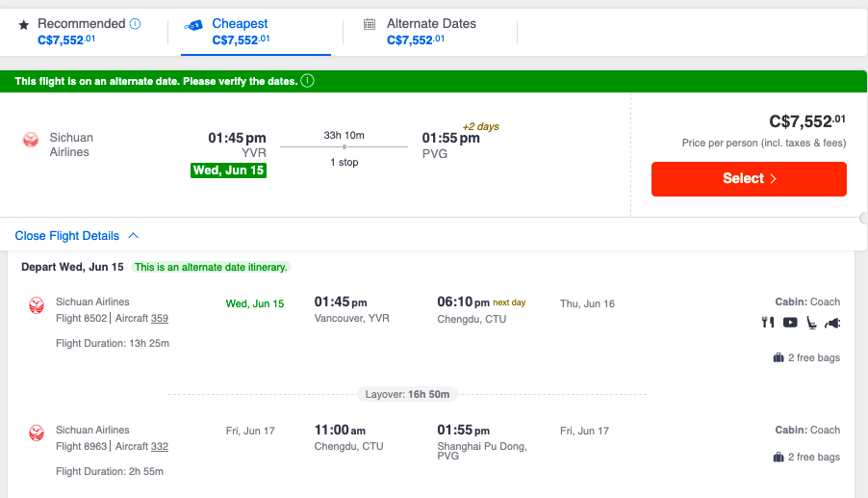
Task: Click the alternate date banner info icon
Action: pos(307,81)
